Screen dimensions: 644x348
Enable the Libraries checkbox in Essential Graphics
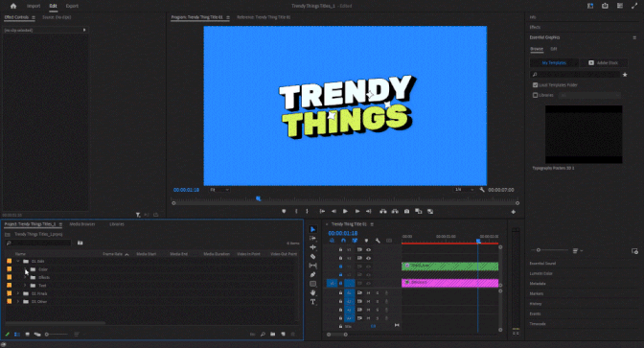(x=535, y=95)
